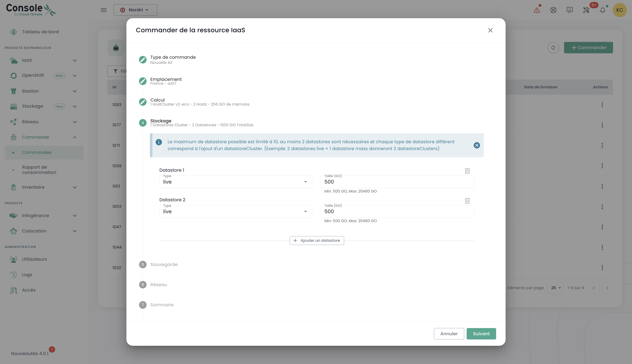Screen dimensions: 632x364
Task: Collapse the Commande sidebar section
Action: [x=75, y=137]
